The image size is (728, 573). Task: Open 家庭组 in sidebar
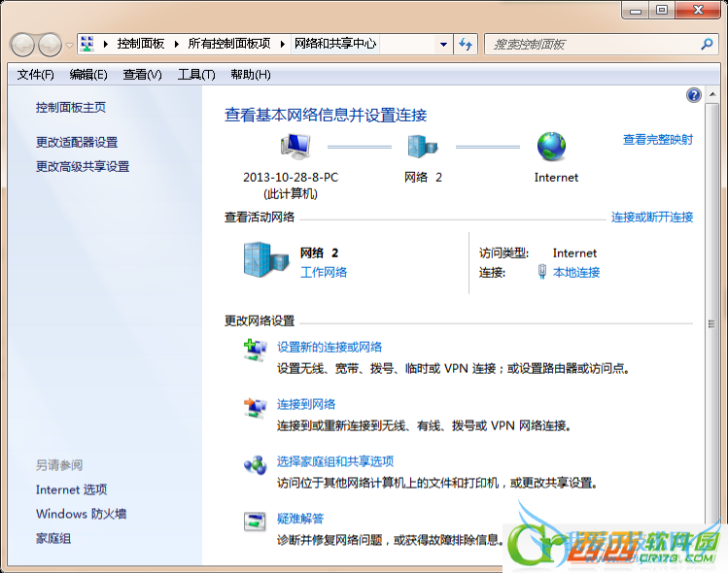(53, 539)
